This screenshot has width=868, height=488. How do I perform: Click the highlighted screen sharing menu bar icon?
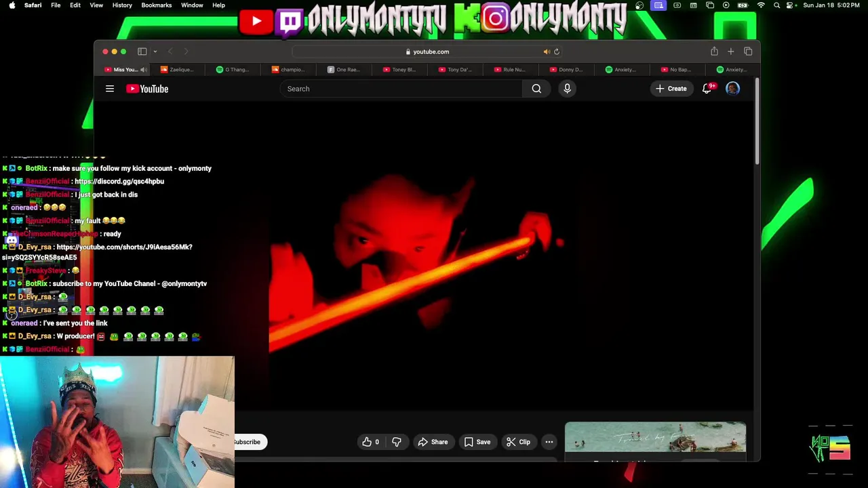(x=658, y=5)
